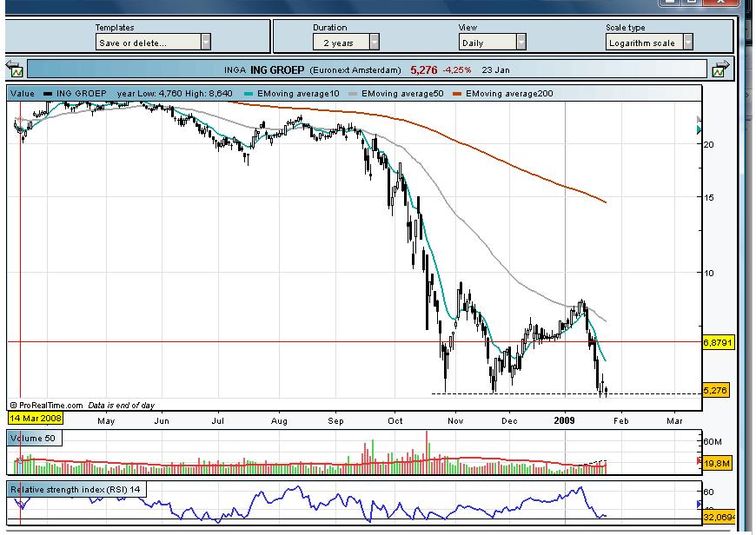Click the blue arrow marker on RSI axis
This screenshot has width=756, height=535.
700,504
